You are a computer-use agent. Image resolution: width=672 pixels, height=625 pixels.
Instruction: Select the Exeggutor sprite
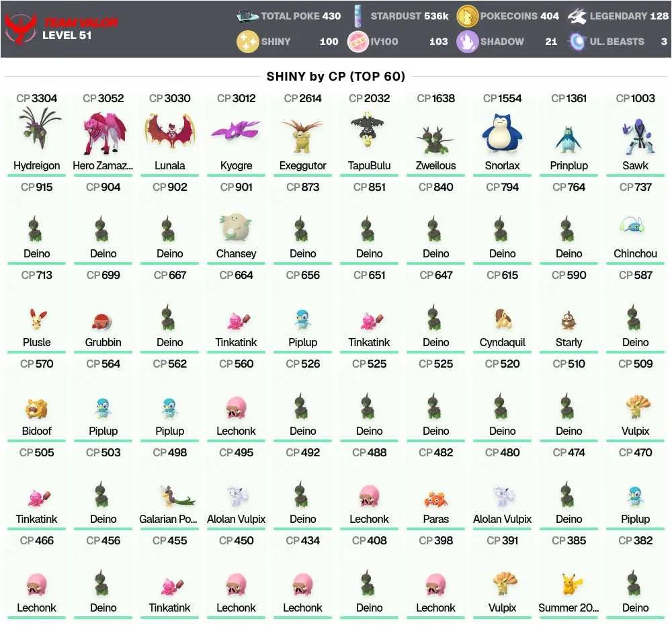point(302,136)
